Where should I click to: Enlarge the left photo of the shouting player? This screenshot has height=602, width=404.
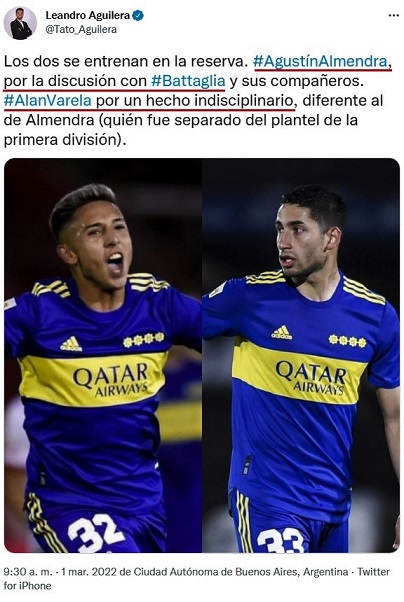pyautogui.click(x=103, y=355)
